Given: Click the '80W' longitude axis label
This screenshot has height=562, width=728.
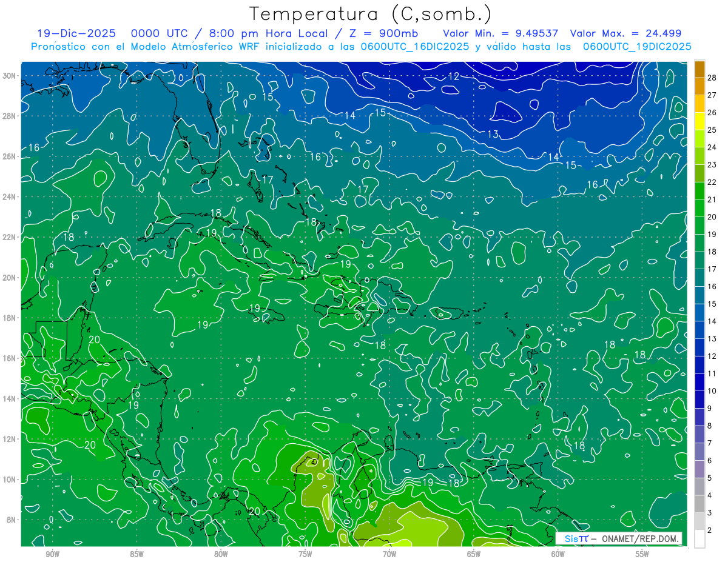Looking at the screenshot, I should (221, 554).
